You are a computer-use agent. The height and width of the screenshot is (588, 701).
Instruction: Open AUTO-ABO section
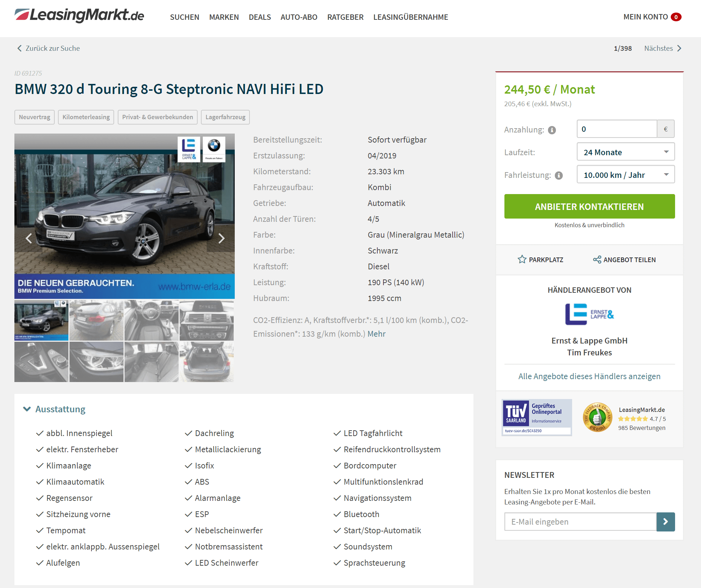point(299,17)
